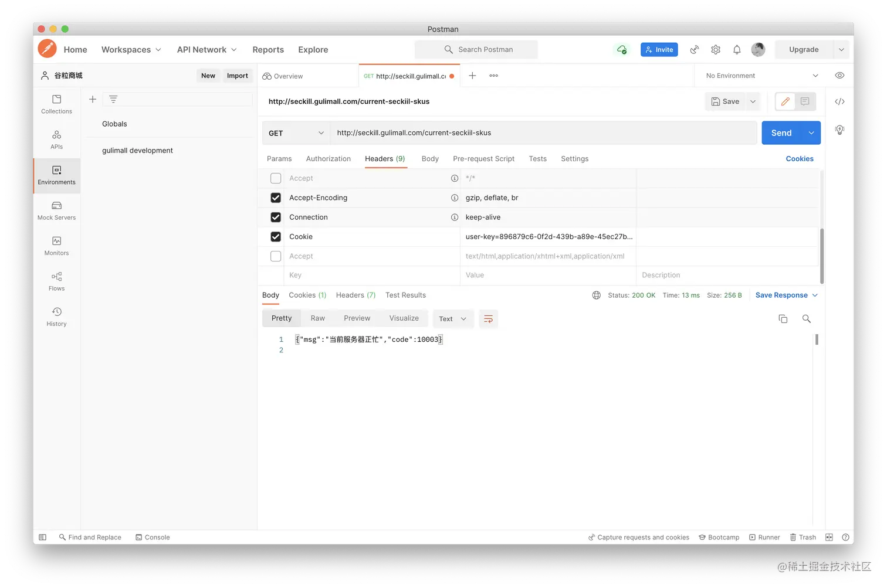Open the two-pane view icon in status bar
Screen dimensions: 887x588
[830, 538]
